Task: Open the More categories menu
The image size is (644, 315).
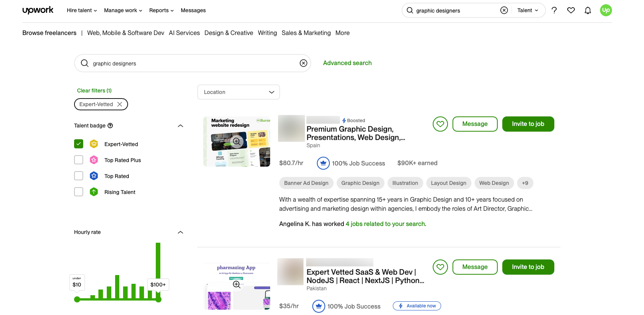Action: (x=342, y=33)
